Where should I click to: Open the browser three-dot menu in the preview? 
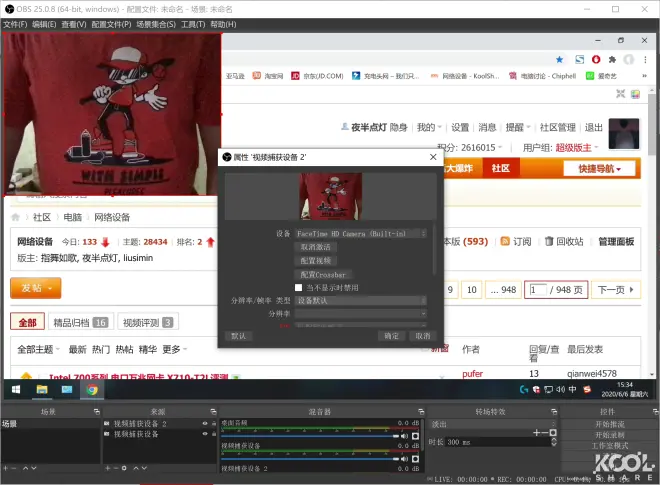coord(645,59)
